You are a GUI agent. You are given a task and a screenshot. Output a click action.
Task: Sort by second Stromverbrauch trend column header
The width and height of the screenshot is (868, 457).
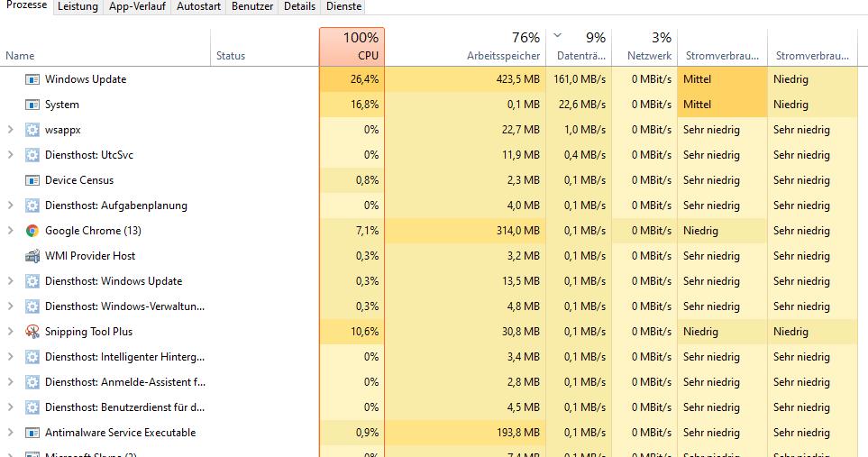click(x=812, y=47)
